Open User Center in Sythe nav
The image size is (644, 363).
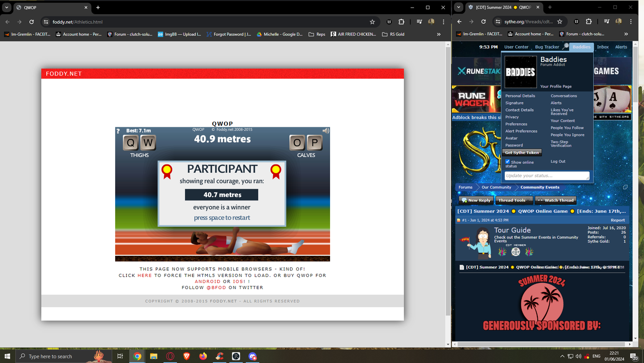coord(516,47)
